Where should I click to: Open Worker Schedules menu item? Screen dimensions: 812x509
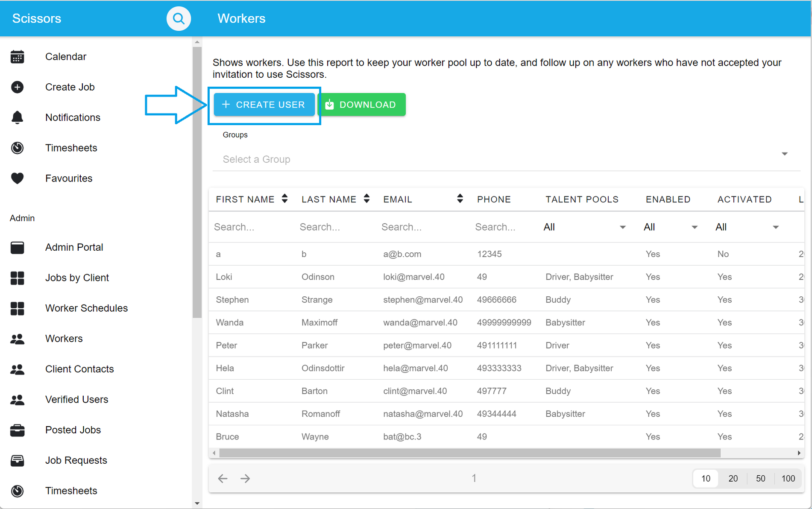(87, 308)
